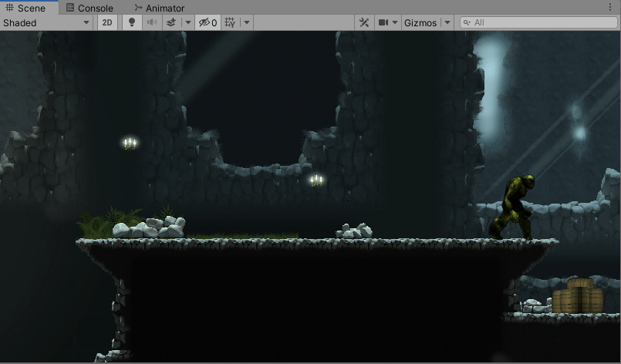Expand camera settings dropdown arrow
621x364 pixels.
click(395, 22)
